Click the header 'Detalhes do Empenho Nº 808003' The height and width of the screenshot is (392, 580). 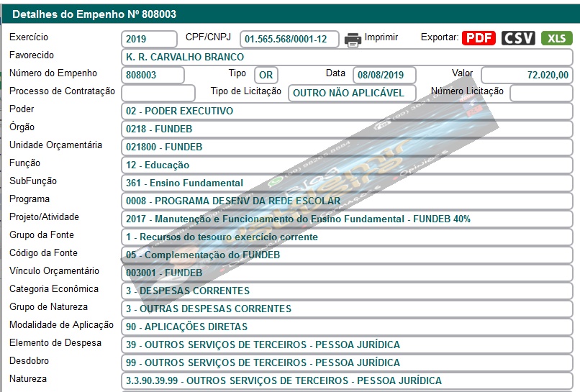click(94, 14)
